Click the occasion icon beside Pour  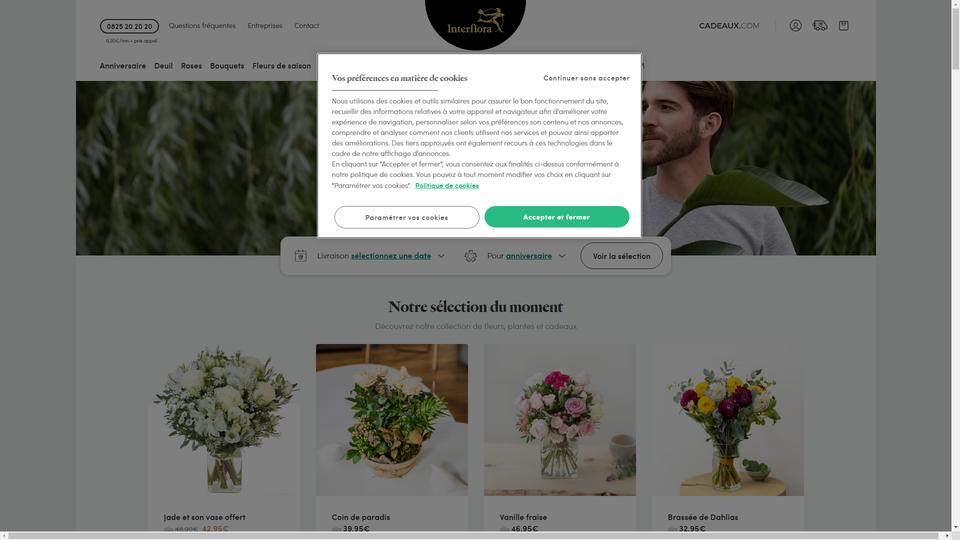[470, 256]
